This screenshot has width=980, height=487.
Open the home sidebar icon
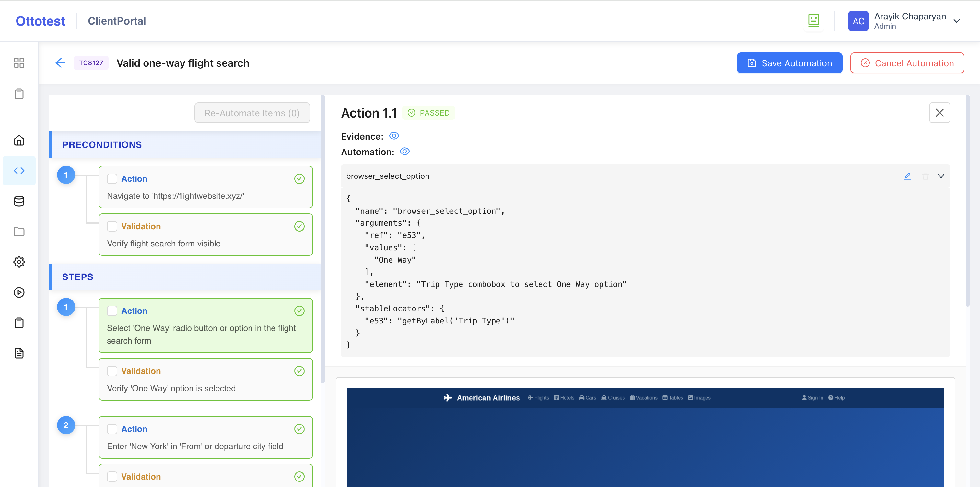[x=19, y=140]
